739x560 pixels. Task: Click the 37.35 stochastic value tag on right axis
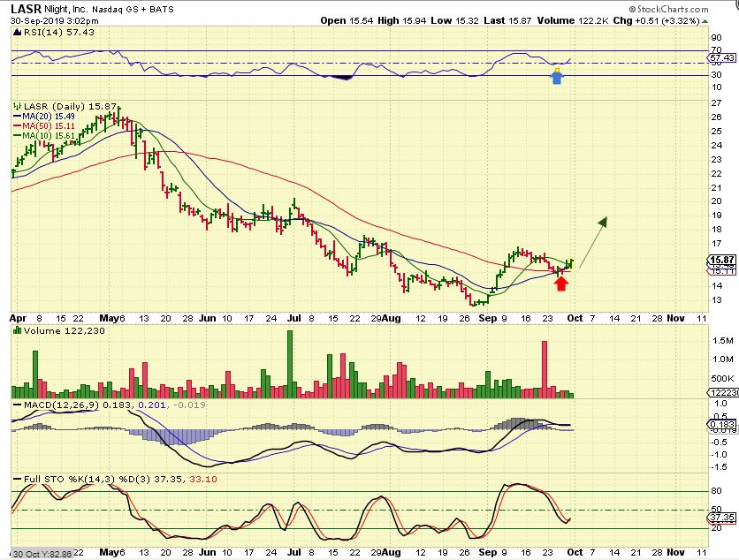721,517
